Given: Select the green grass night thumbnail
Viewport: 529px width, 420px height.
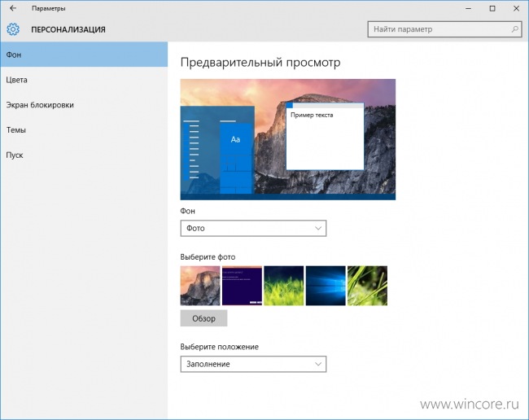Looking at the screenshot, I should pyautogui.click(x=284, y=286).
